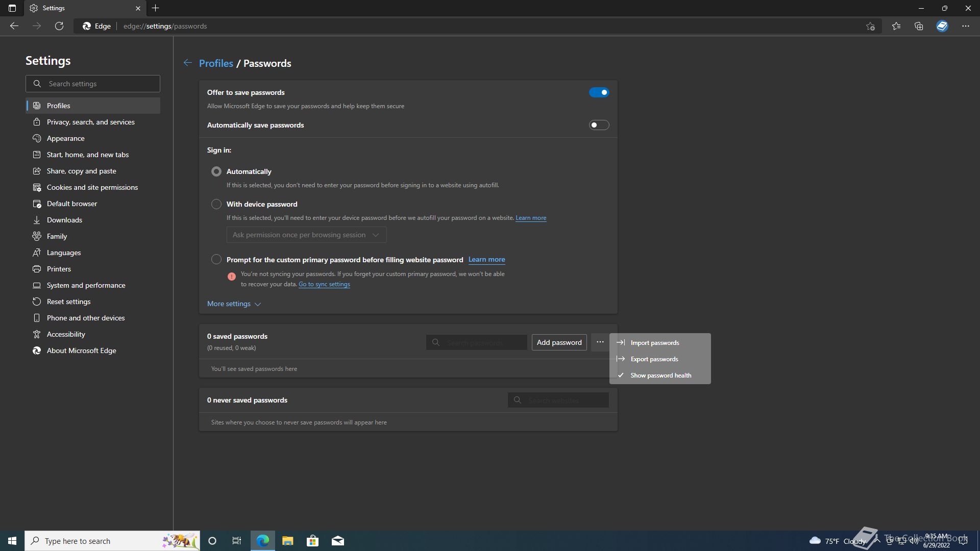Click Learn more under device password
The height and width of the screenshot is (551, 980).
531,218
